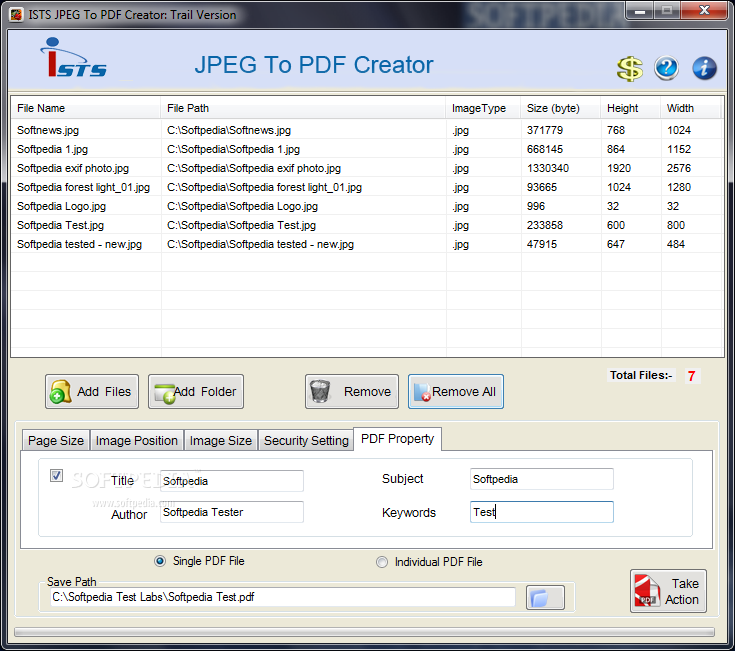Open the blue info about icon
This screenshot has height=651, width=735.
pyautogui.click(x=704, y=68)
